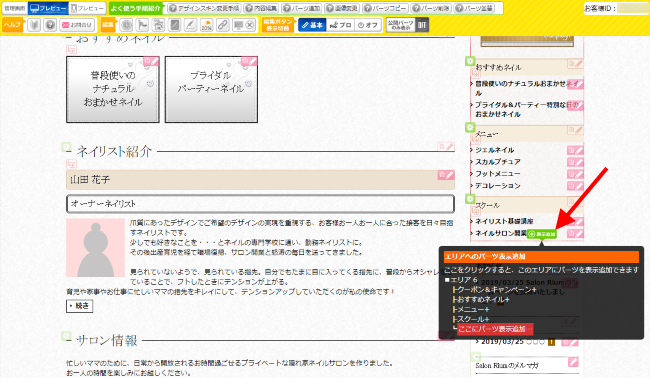Switch edit buttons to 基本 mode
The height and width of the screenshot is (378, 650).
point(312,25)
